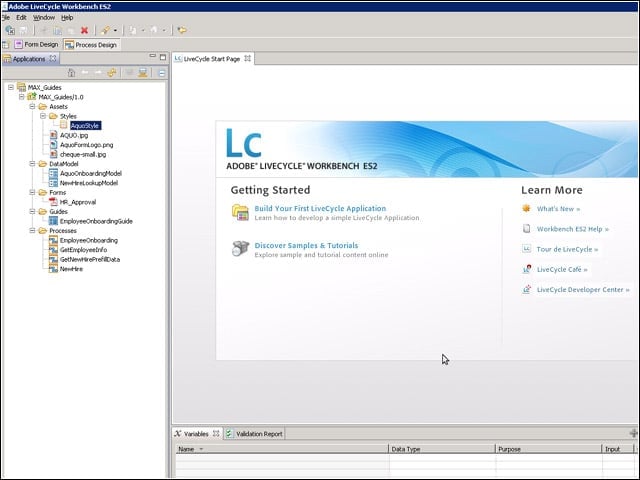This screenshot has height=480, width=640.
Task: Select EmployeeOnboardingGuide item
Action: (x=96, y=221)
